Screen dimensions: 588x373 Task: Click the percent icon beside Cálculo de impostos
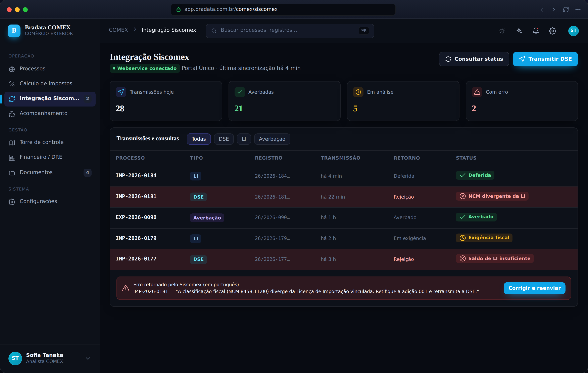pos(12,84)
